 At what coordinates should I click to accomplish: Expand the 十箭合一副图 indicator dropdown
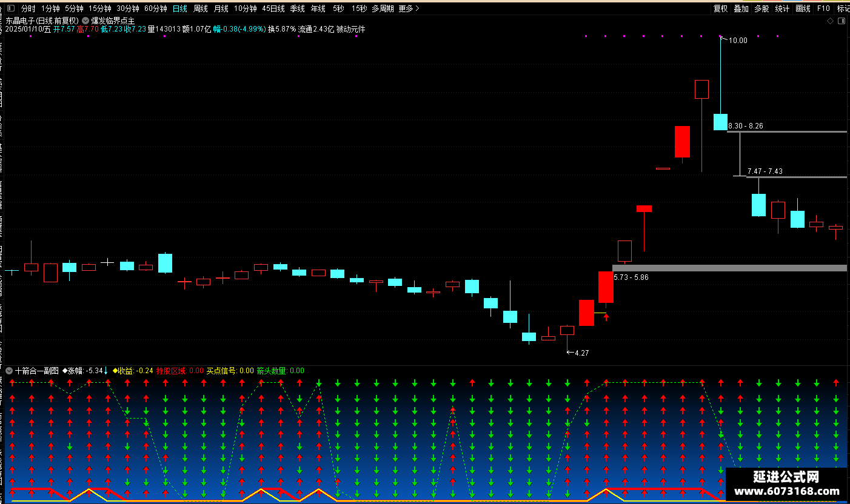pyautogui.click(x=9, y=371)
